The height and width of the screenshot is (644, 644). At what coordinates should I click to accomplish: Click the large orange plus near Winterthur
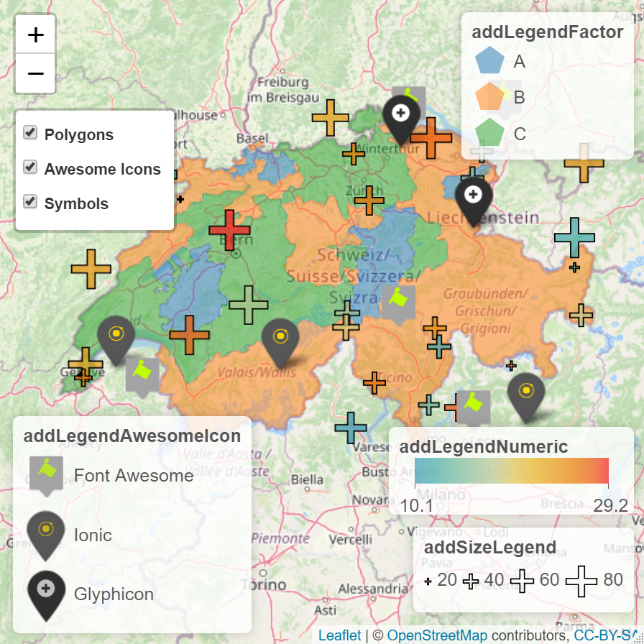tap(431, 137)
